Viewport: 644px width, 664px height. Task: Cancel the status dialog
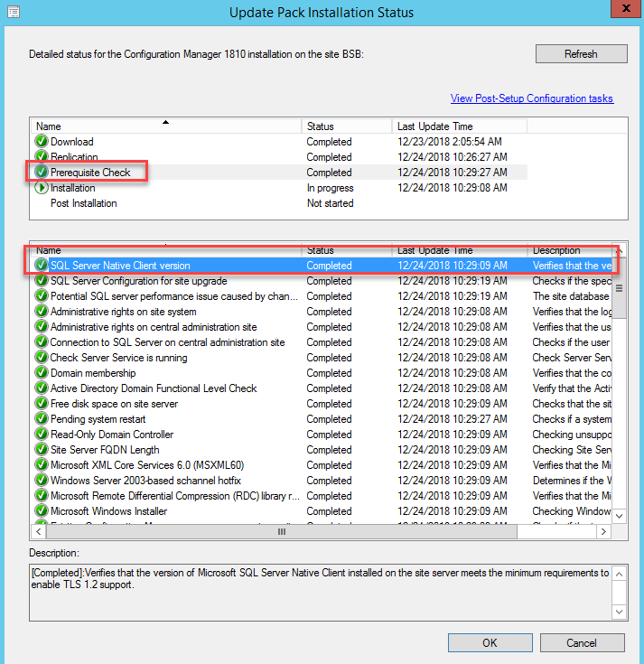coord(581,643)
